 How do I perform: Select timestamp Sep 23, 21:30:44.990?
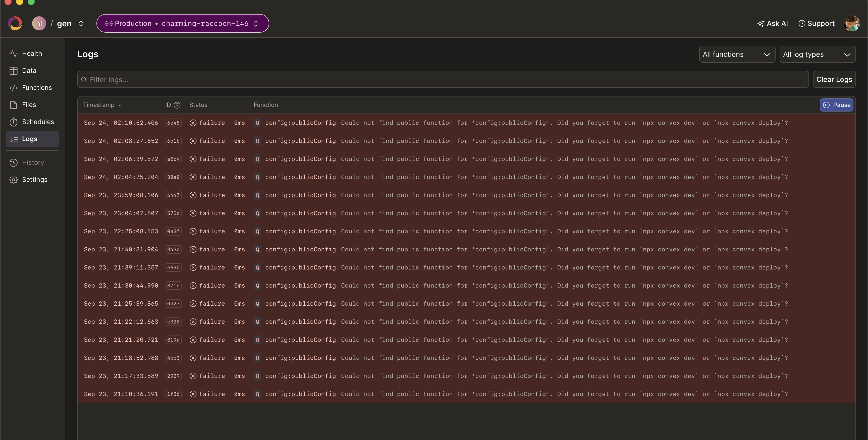[x=121, y=285]
